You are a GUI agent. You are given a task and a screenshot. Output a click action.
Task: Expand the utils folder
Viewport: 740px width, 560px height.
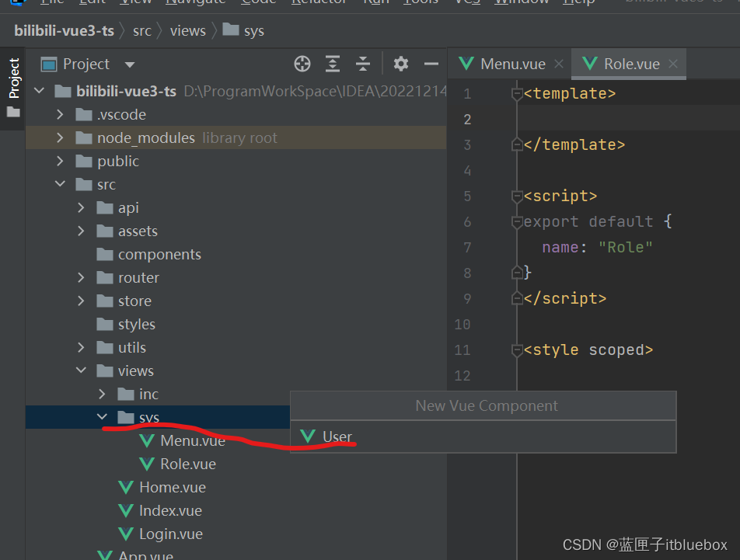click(81, 347)
